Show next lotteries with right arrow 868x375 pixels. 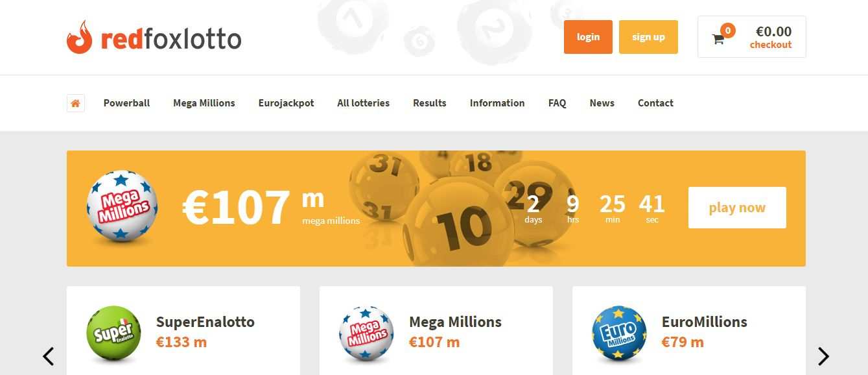pos(823,356)
